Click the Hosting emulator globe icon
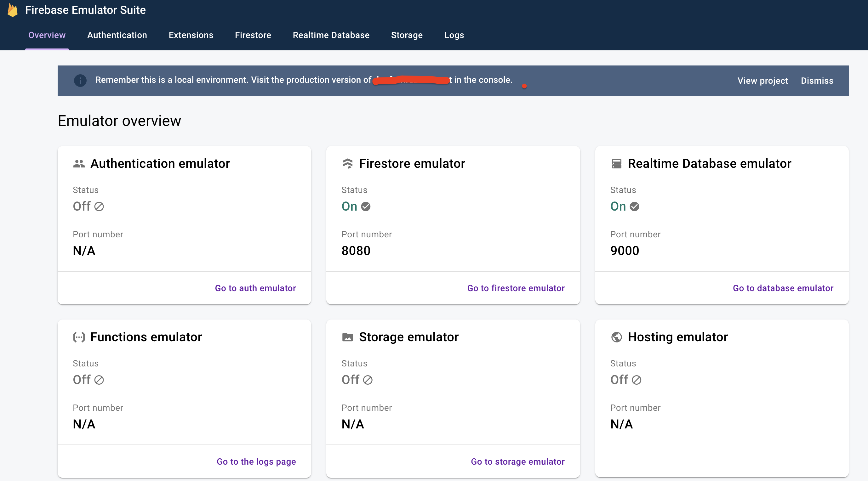The height and width of the screenshot is (481, 868). coord(616,337)
